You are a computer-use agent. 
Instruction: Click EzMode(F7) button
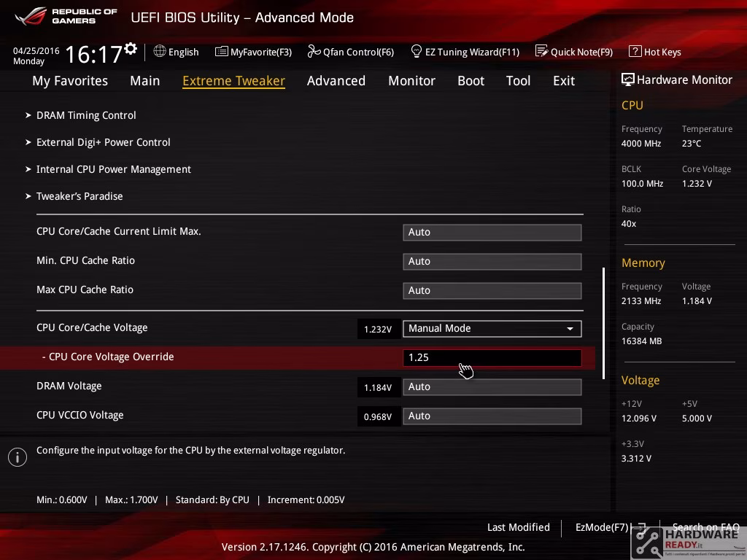coord(602,527)
